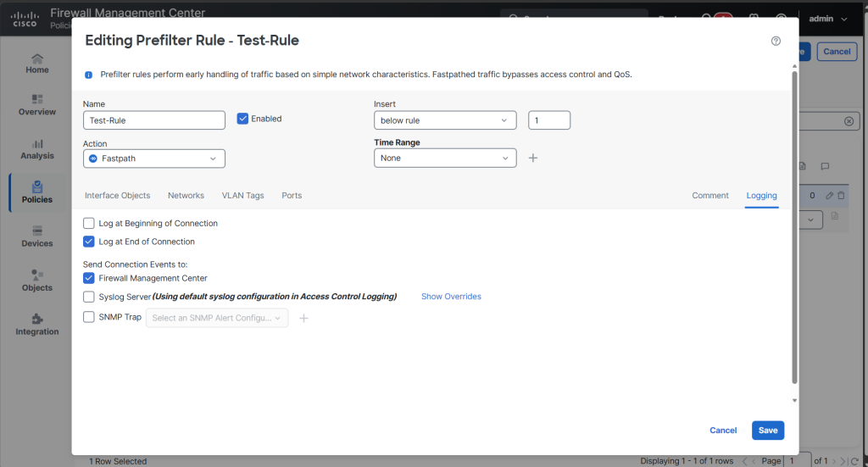Open the Time Range dropdown

tap(445, 158)
